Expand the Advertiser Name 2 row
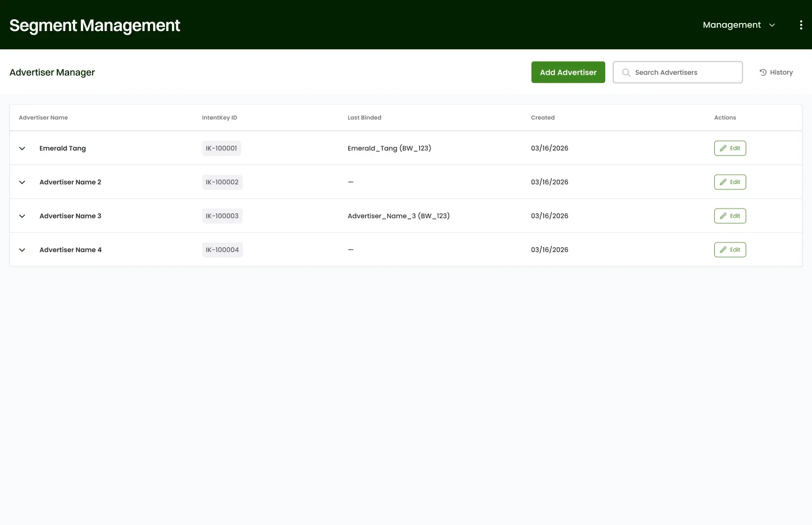Image resolution: width=812 pixels, height=525 pixels. pos(22,182)
